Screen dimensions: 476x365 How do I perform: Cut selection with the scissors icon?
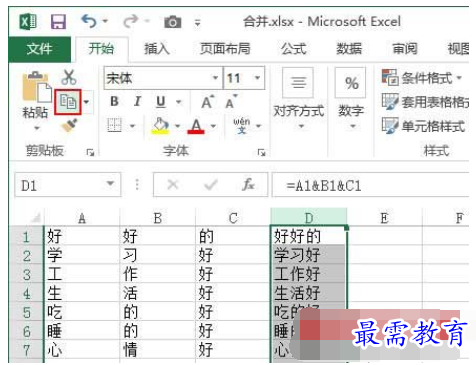(x=69, y=77)
